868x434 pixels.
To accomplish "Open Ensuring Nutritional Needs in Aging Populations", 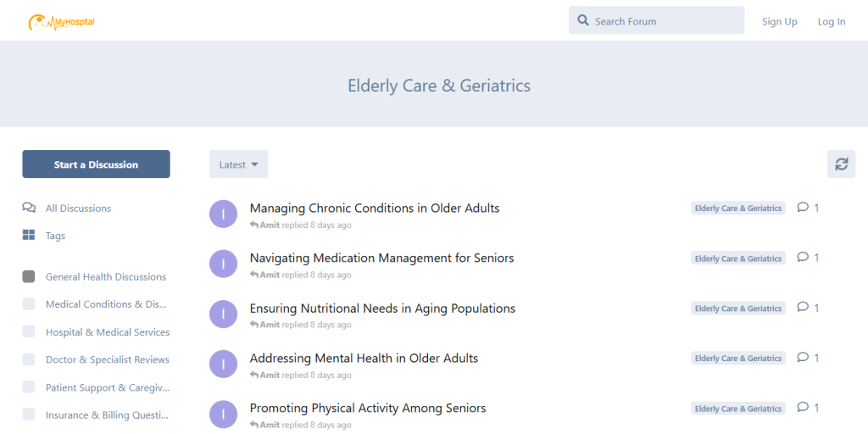I will pyautogui.click(x=382, y=309).
